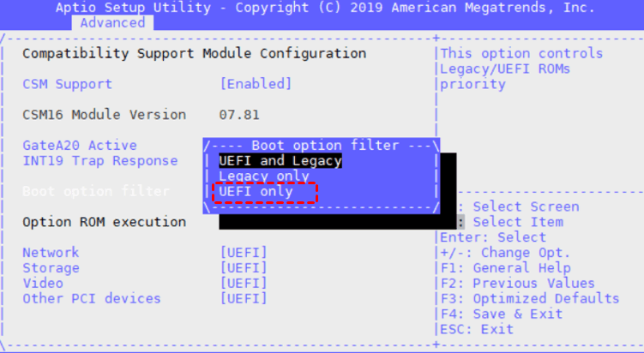Select the INT19 Trap Response setting
The height and width of the screenshot is (353, 644).
click(99, 160)
